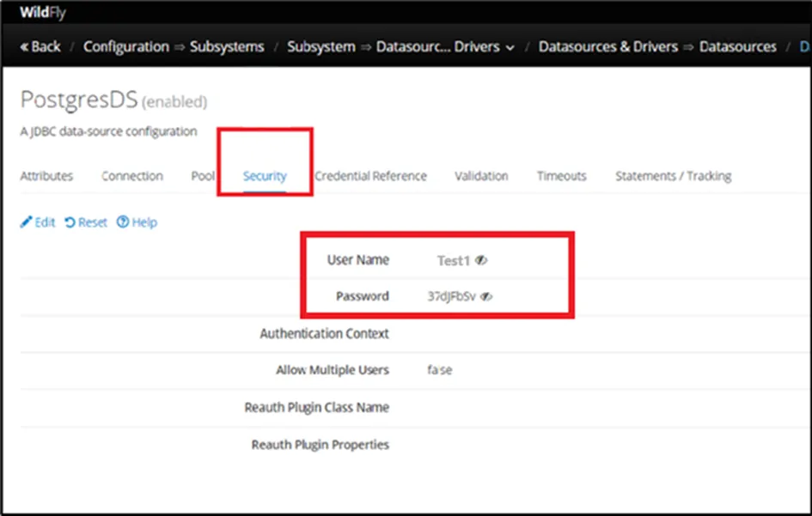
Task: Go back using the Back link
Action: point(40,46)
